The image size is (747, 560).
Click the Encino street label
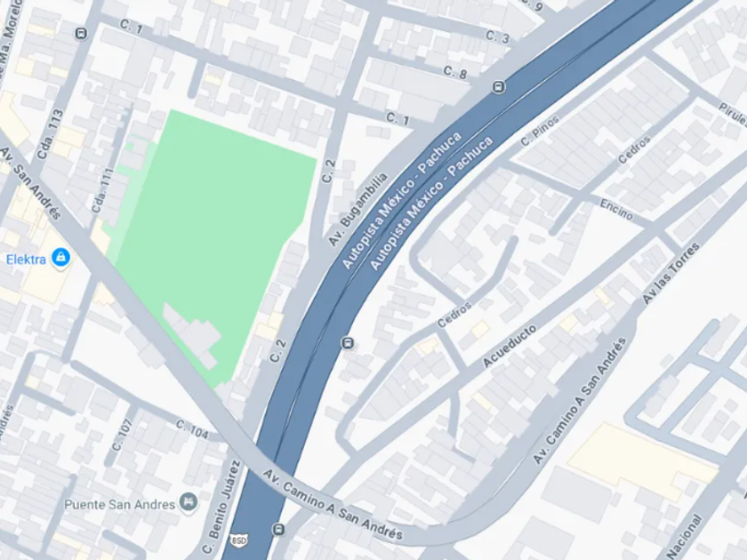click(616, 210)
